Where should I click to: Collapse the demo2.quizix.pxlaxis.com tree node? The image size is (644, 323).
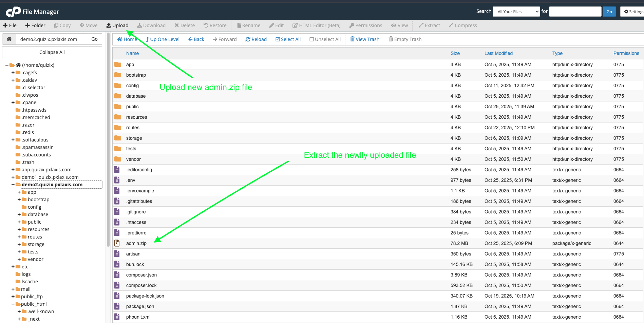pyautogui.click(x=13, y=185)
